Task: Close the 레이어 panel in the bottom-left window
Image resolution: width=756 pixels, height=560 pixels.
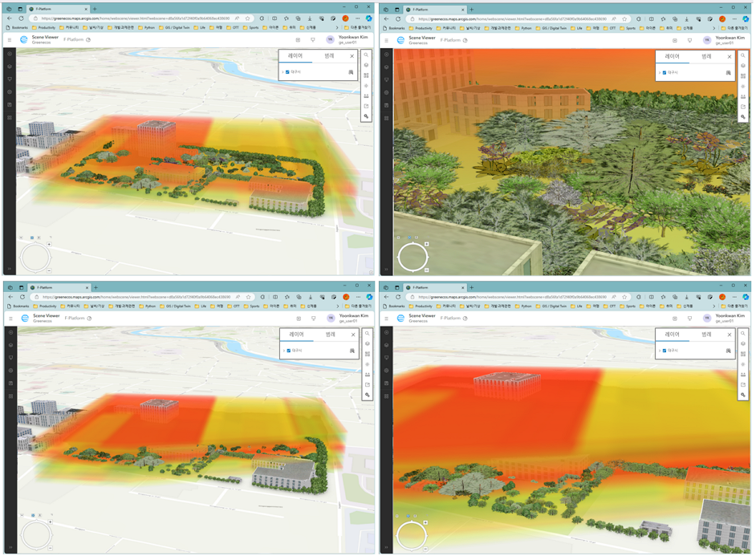Action: [353, 335]
